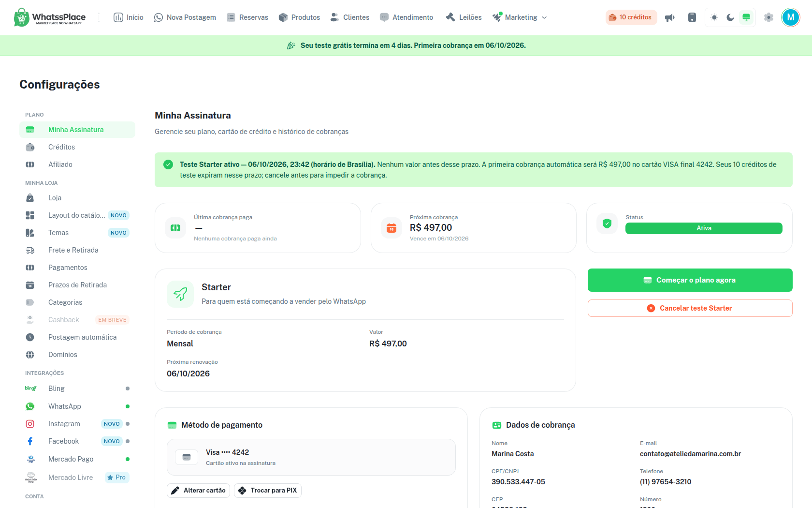Click the Pagamentos sidebar icon

pyautogui.click(x=30, y=268)
